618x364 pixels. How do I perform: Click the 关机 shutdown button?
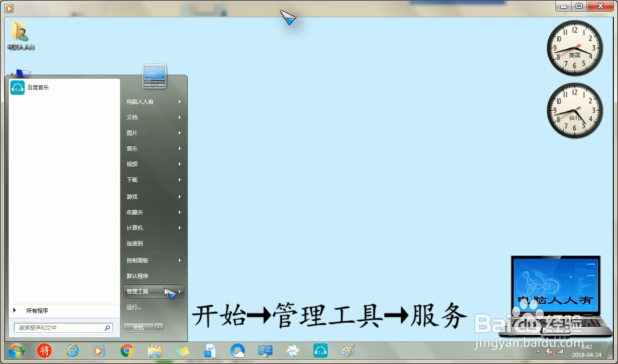point(138,328)
